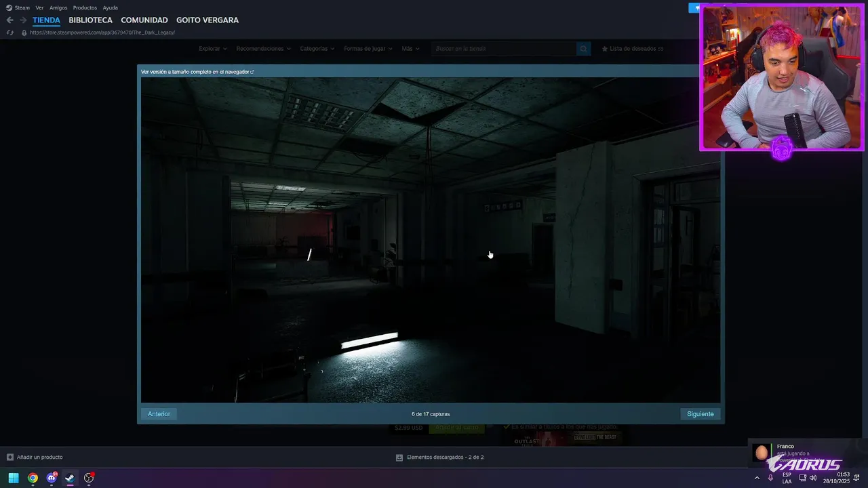
Task: Switch to the BIBLIOTECA tab
Action: point(90,20)
